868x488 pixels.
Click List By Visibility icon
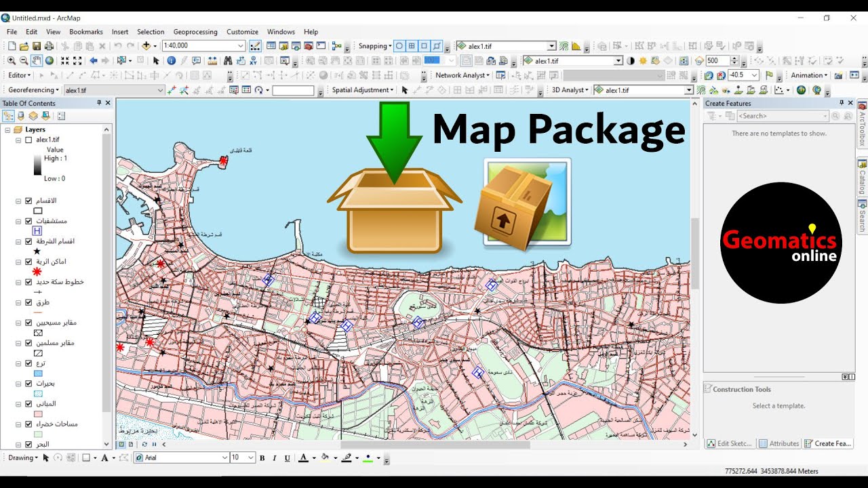(x=33, y=116)
